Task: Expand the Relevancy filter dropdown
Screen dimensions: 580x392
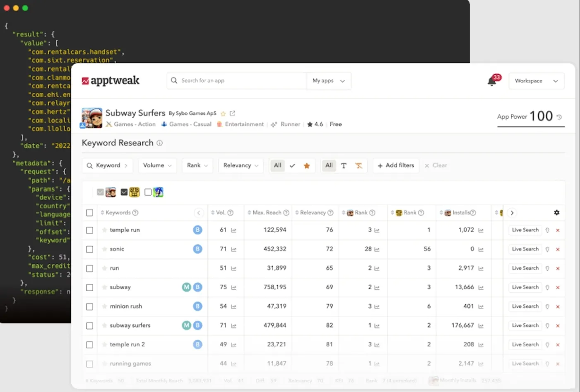Action: (241, 165)
